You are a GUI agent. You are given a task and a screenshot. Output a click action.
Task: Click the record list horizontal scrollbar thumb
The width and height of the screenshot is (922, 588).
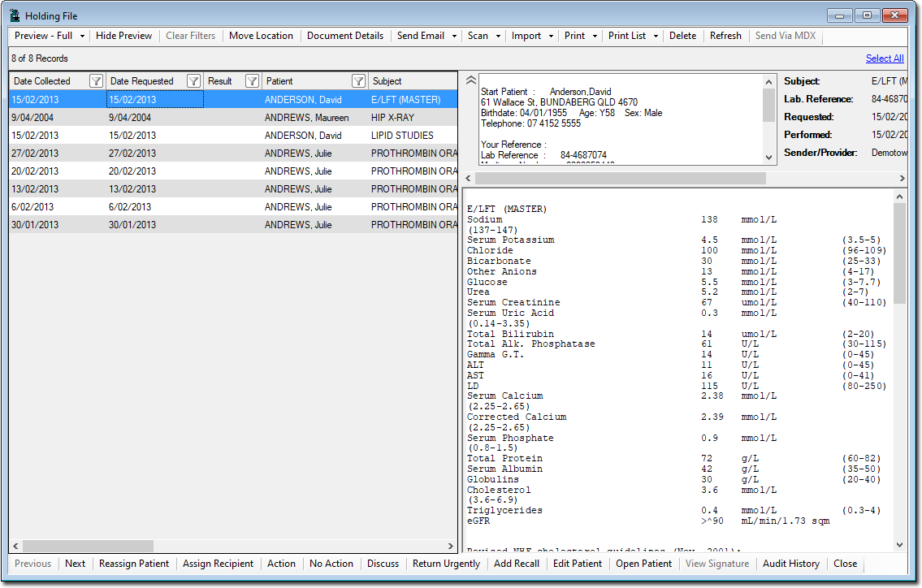[88, 547]
